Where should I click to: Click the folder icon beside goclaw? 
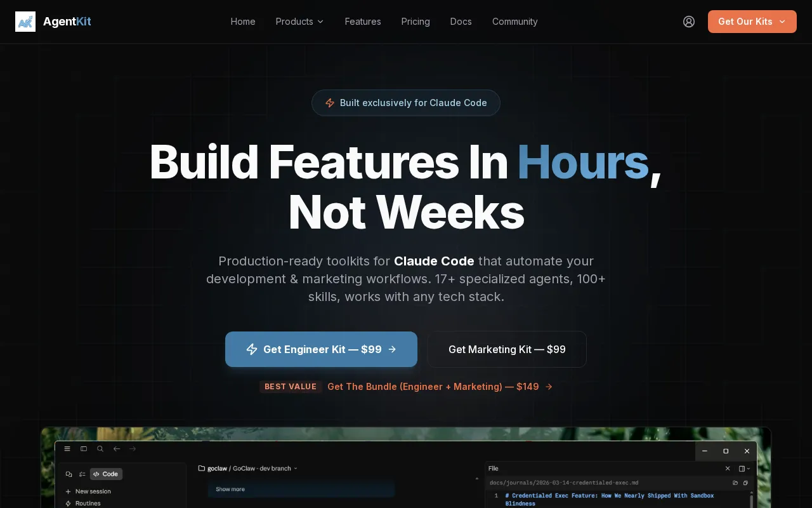point(202,468)
